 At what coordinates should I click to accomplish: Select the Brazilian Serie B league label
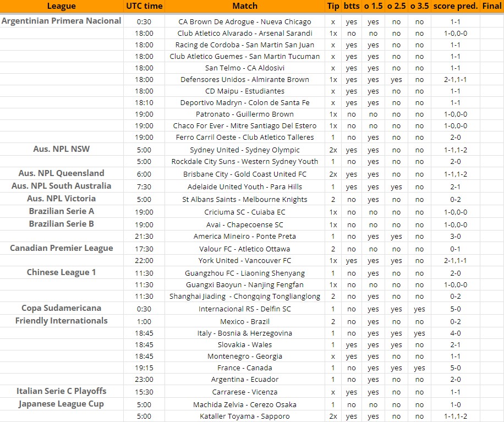pyautogui.click(x=62, y=224)
